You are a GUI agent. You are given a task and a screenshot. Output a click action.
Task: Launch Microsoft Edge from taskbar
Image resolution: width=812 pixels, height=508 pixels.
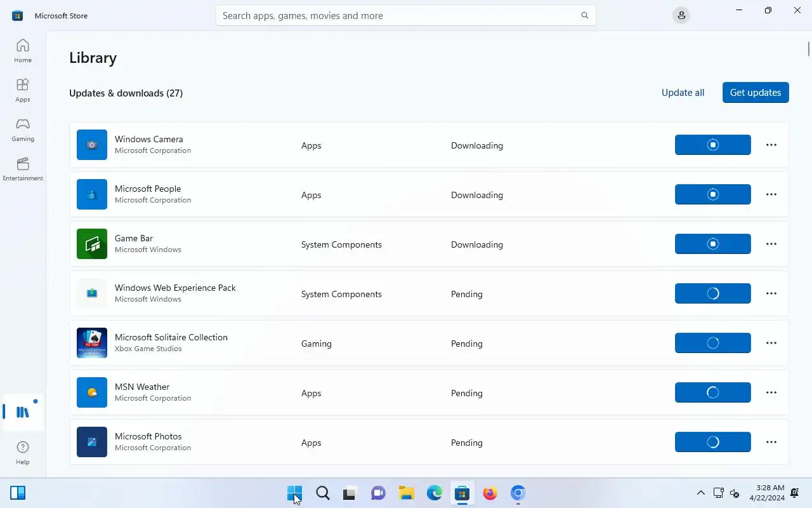[434, 493]
